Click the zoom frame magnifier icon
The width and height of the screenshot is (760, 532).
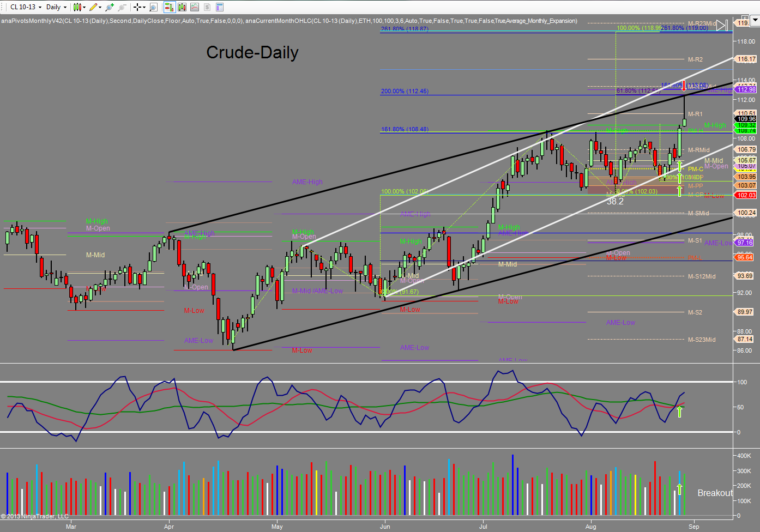pos(153,7)
